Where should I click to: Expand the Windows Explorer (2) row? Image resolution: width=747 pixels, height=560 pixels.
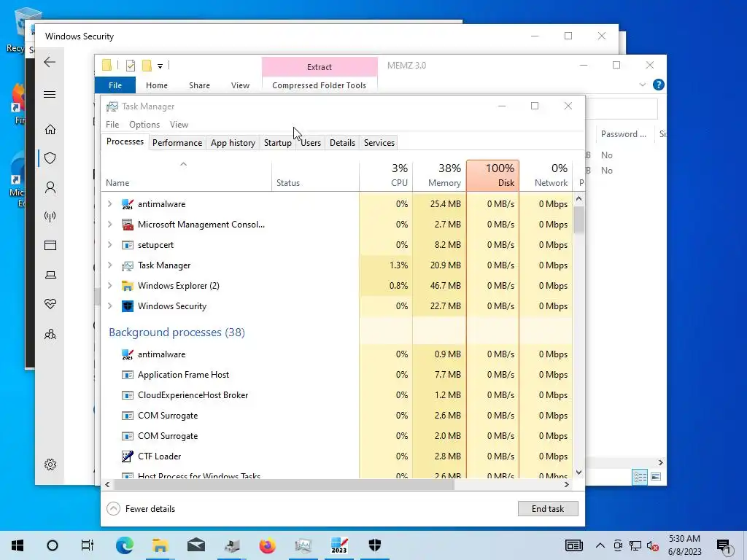click(110, 286)
